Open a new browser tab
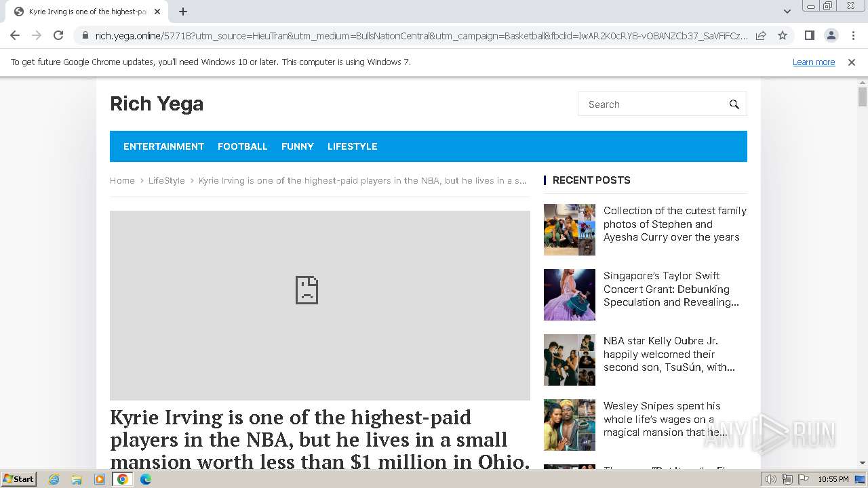 pyautogui.click(x=183, y=12)
